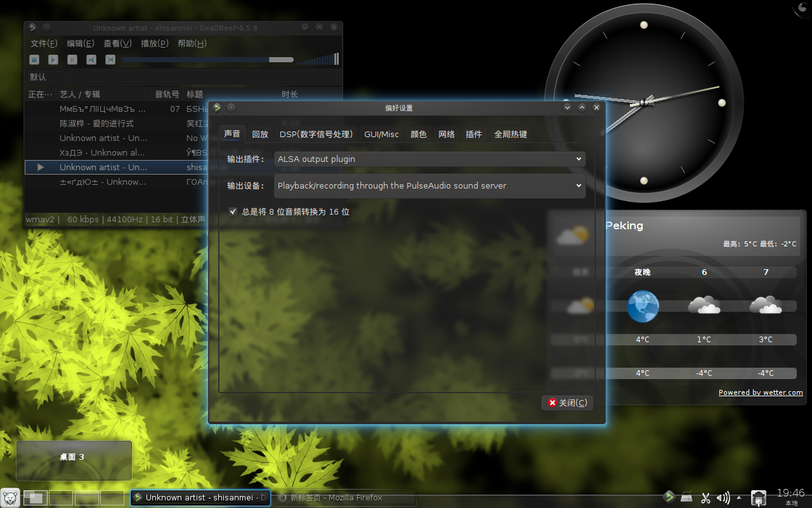Click the 关闭(C) button

tap(567, 403)
